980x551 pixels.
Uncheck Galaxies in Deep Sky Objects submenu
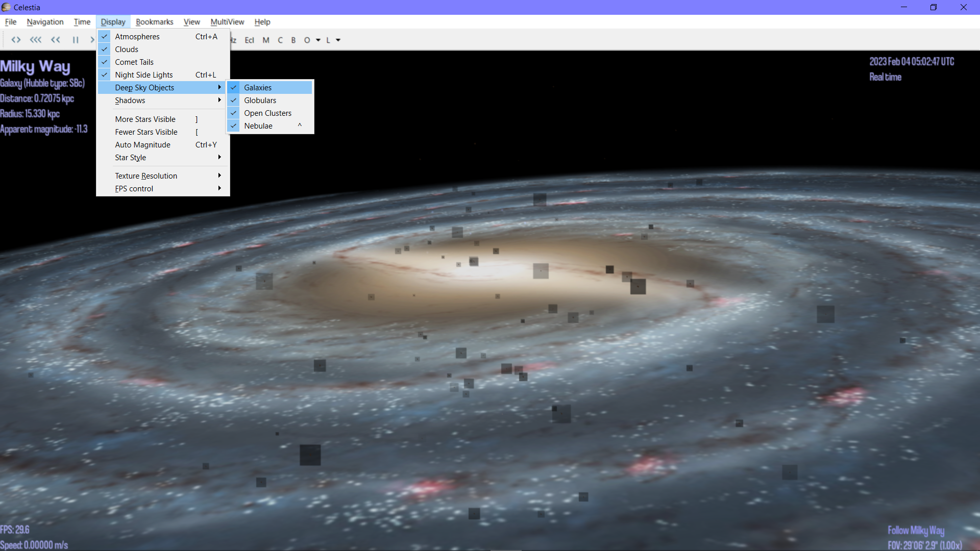270,87
